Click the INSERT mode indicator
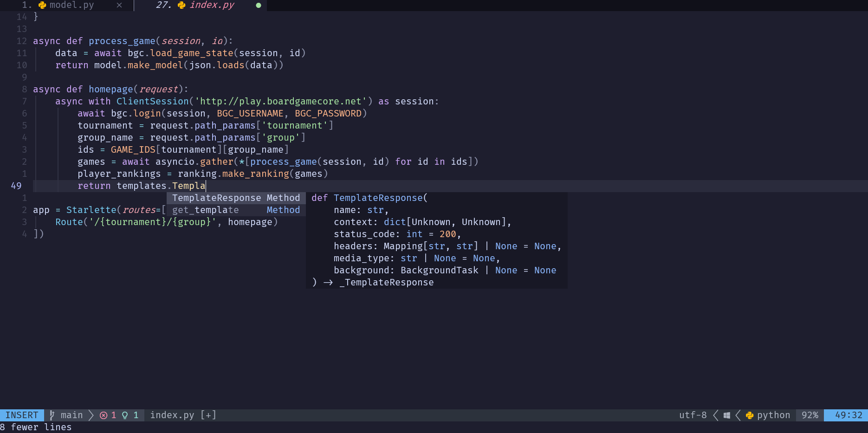Viewport: 868px width, 433px height. pyautogui.click(x=22, y=415)
